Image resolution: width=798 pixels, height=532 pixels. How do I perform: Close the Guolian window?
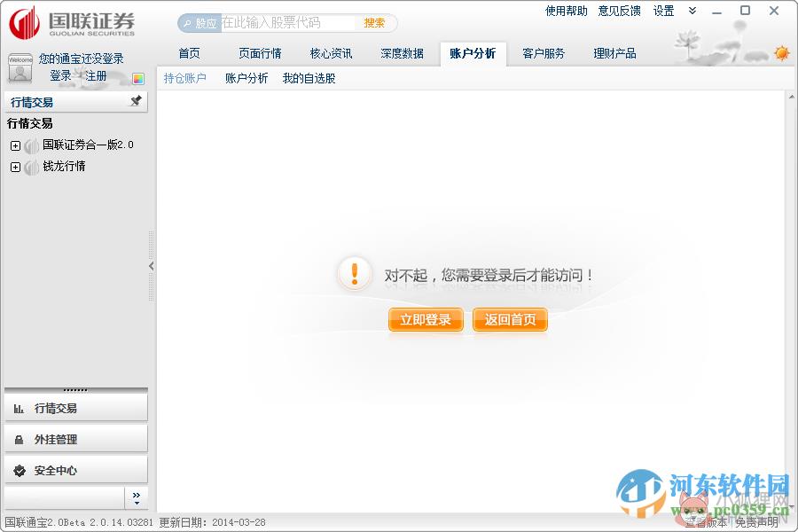coord(774,11)
